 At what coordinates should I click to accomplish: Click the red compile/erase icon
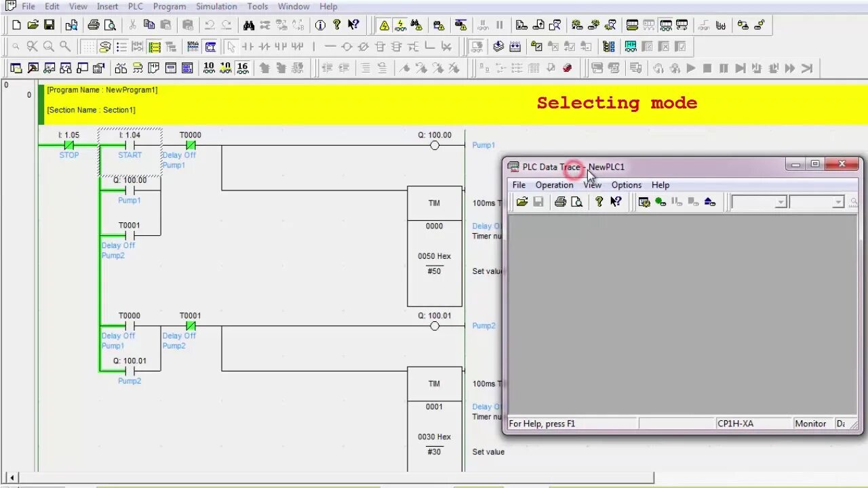568,68
